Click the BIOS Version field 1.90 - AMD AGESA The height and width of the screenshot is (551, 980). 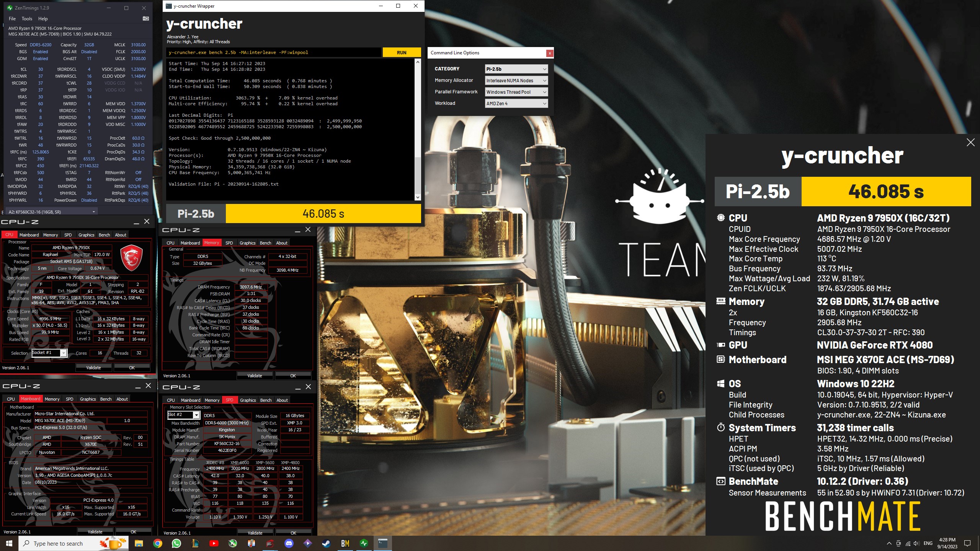[90, 475]
